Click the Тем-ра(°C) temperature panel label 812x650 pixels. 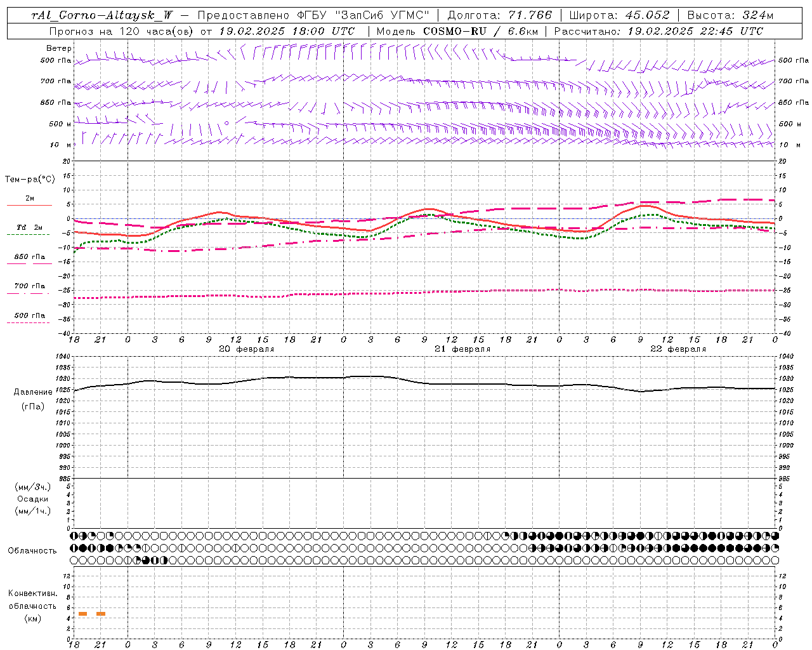click(x=30, y=180)
